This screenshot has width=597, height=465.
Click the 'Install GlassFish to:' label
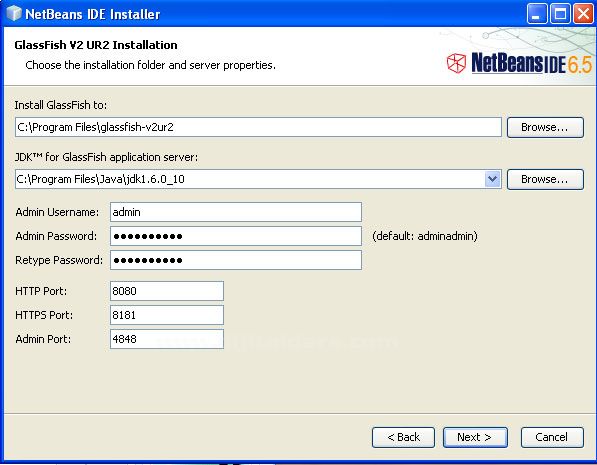pyautogui.click(x=61, y=105)
